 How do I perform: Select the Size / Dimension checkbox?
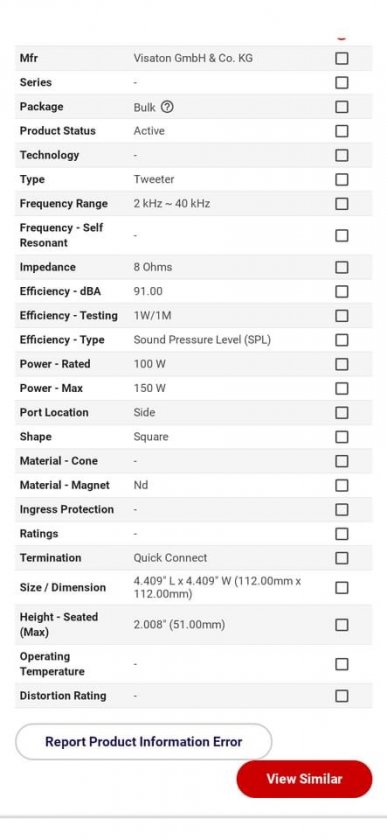tap(341, 588)
